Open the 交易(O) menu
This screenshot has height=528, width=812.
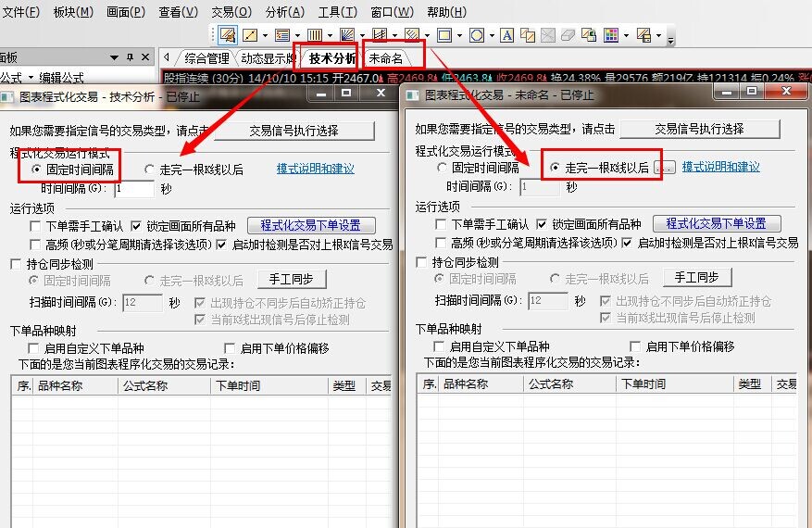[231, 12]
